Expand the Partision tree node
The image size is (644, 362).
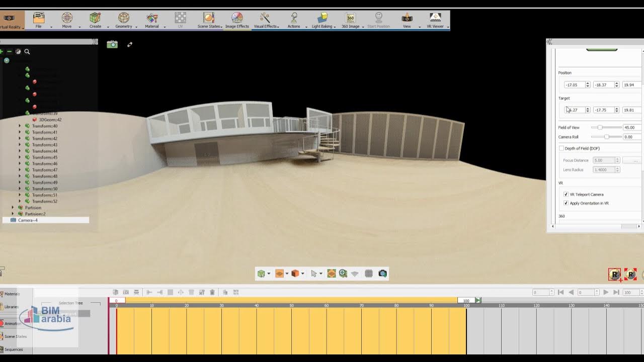pyautogui.click(x=13, y=207)
